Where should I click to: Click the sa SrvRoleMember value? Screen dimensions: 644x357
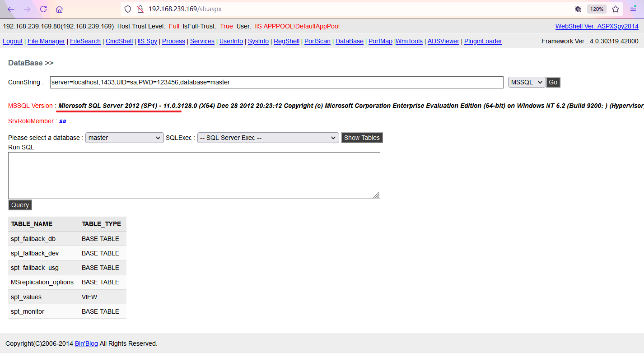63,121
